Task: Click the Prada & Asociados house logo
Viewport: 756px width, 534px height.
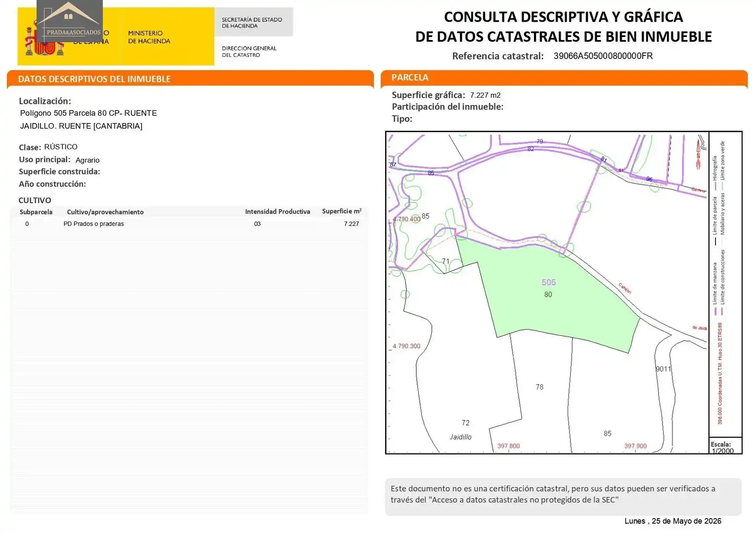Action: (69, 20)
